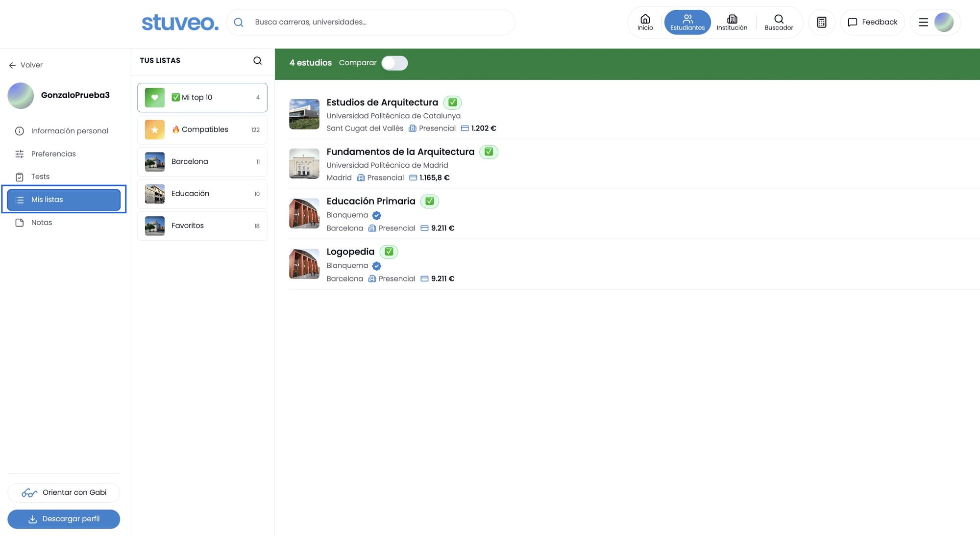Open the Tests section

64,177
